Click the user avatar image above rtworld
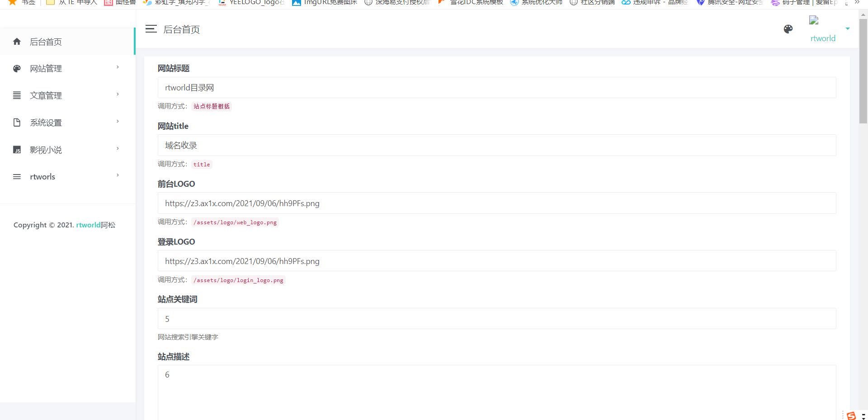868x420 pixels. click(814, 20)
